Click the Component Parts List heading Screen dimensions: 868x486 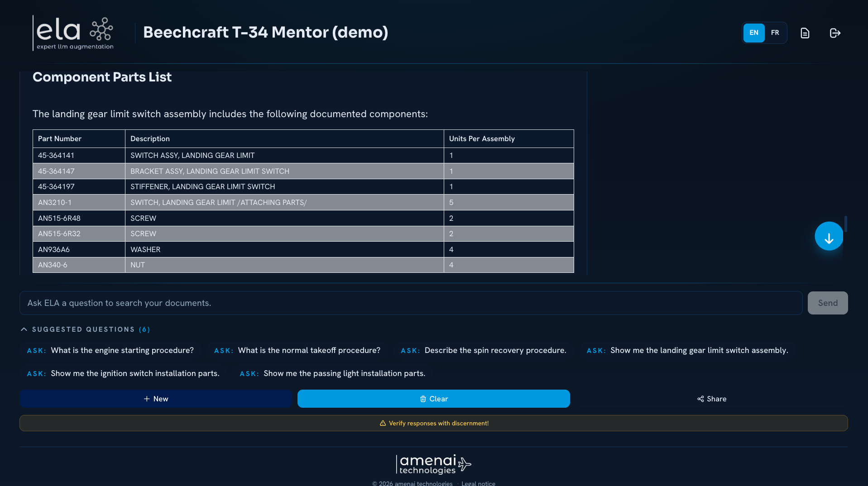[102, 77]
